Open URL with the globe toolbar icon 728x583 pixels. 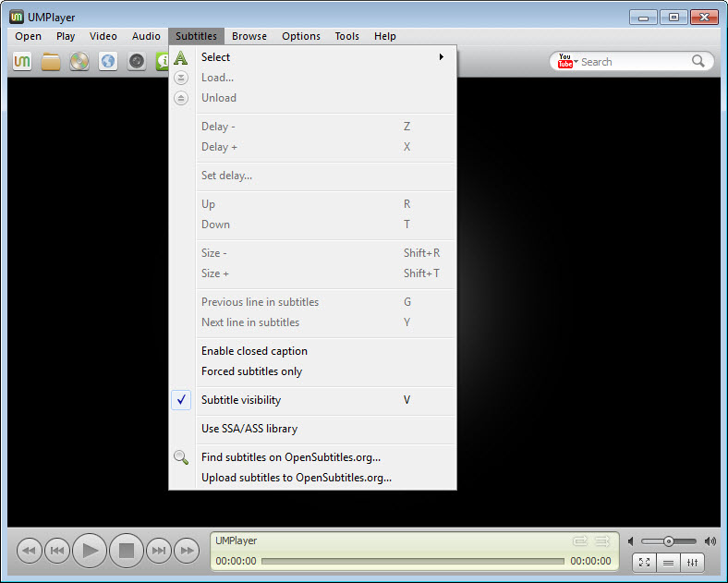click(x=108, y=61)
